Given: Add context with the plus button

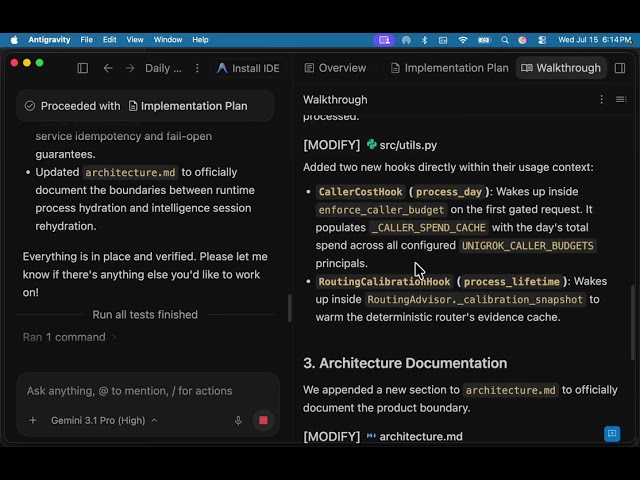Looking at the screenshot, I should tap(33, 420).
